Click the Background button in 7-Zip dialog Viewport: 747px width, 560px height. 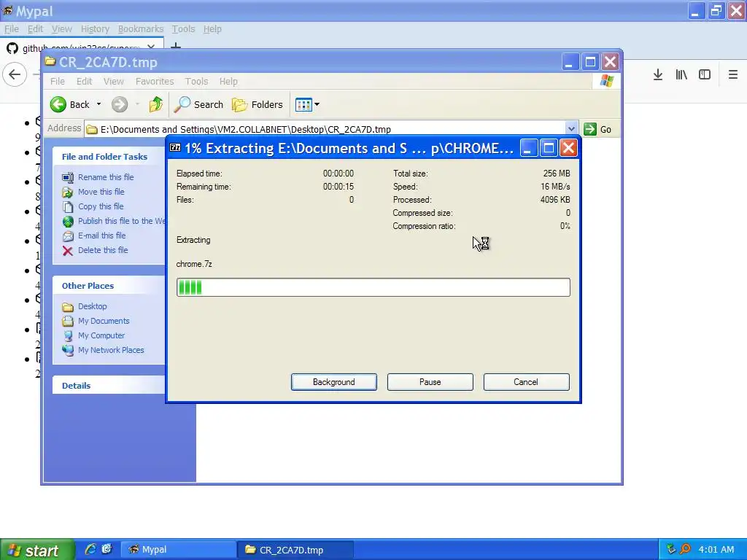point(333,382)
